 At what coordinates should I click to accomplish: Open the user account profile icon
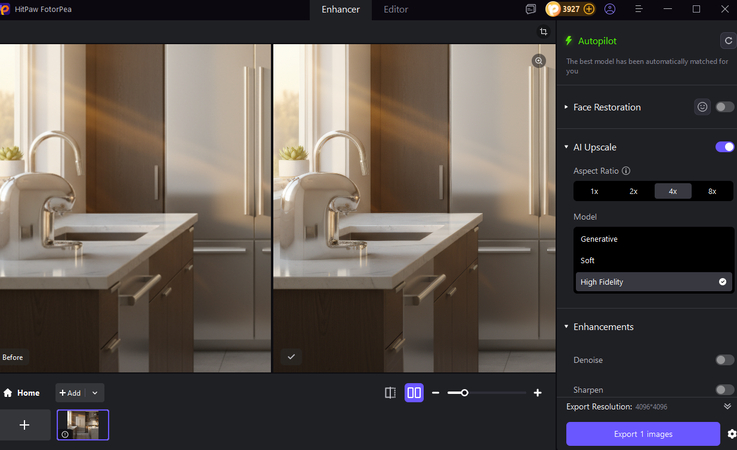pyautogui.click(x=610, y=9)
